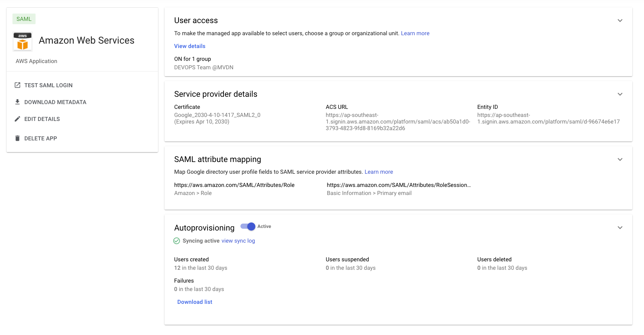Collapse the Service provider details chevron
The image size is (644, 335).
point(620,94)
